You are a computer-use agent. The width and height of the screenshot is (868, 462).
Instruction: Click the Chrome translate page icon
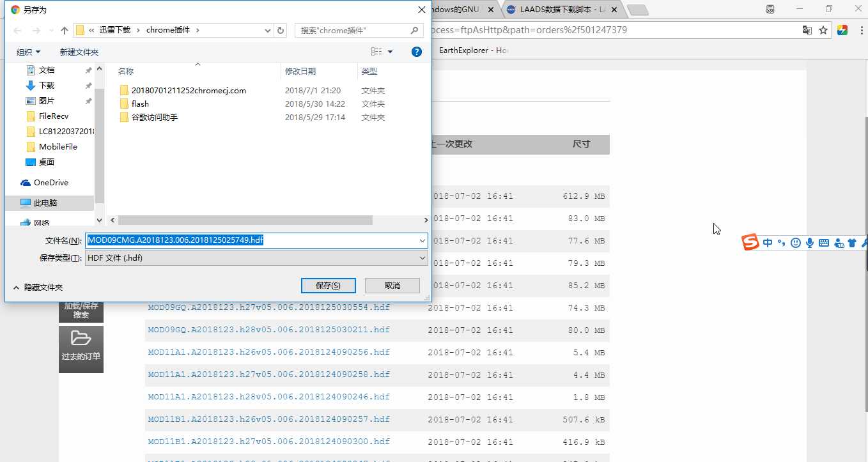(808, 30)
